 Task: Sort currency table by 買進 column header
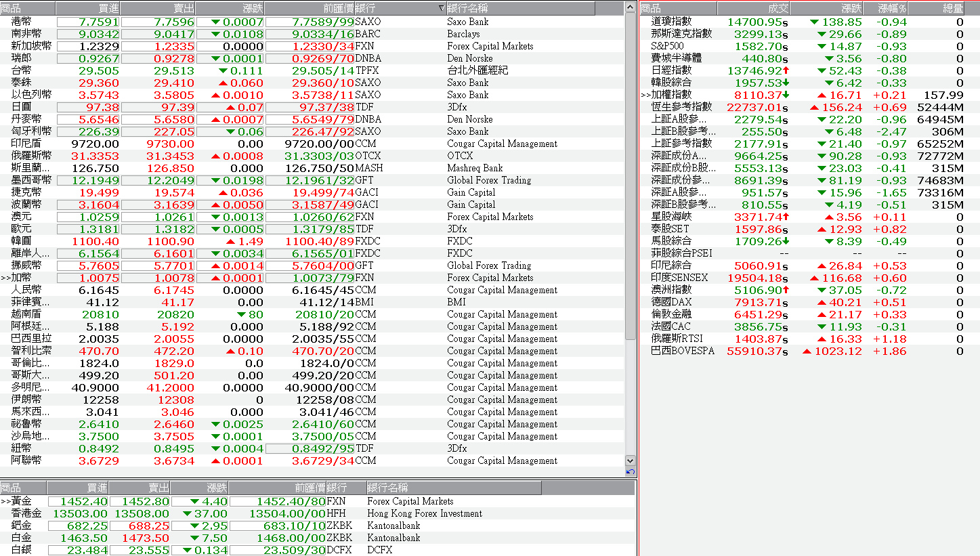[88, 9]
